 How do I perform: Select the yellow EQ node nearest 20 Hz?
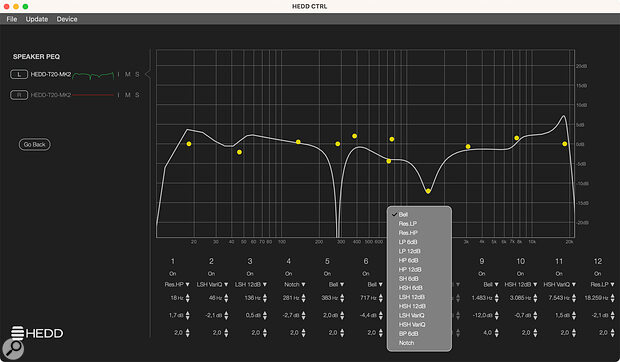click(189, 144)
